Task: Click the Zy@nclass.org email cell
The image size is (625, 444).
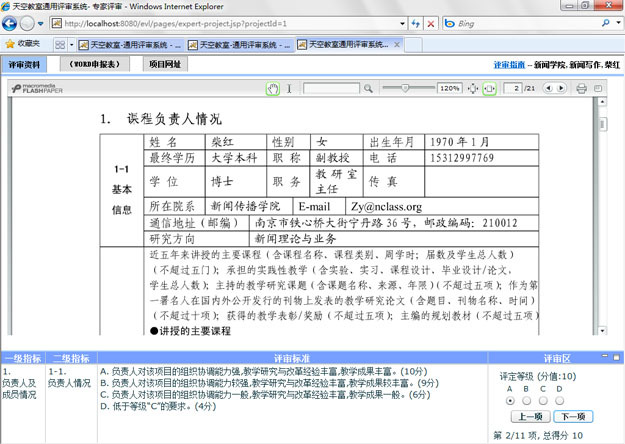Action: 442,206
